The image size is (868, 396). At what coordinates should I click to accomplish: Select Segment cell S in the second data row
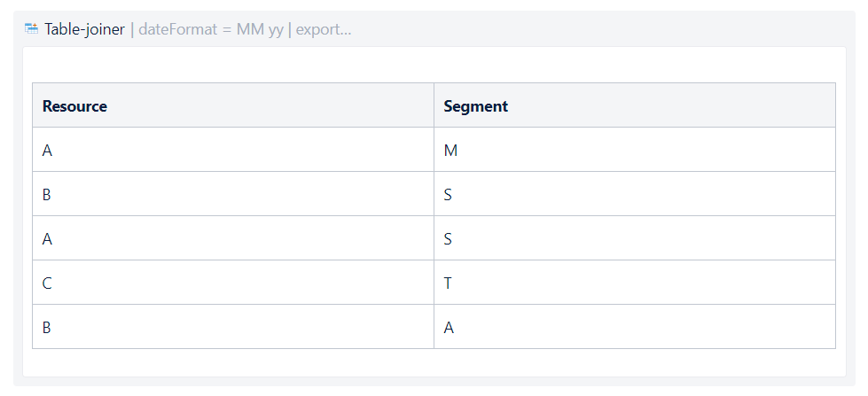click(x=635, y=194)
